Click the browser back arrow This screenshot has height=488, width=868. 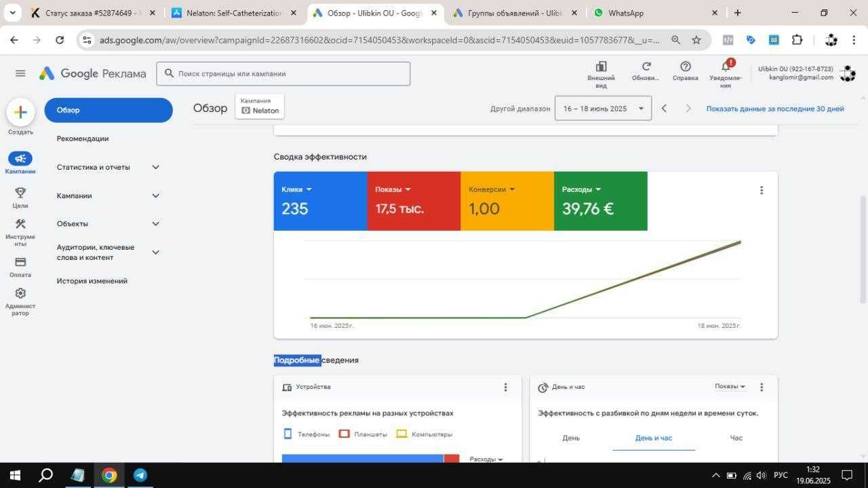[14, 40]
